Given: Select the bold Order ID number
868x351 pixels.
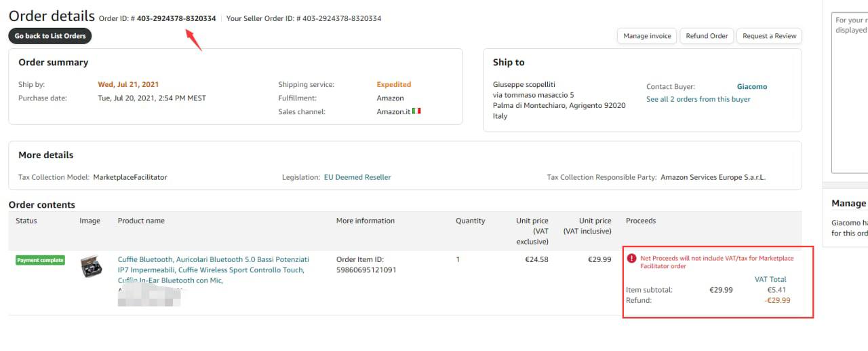Looking at the screenshot, I should pos(176,18).
